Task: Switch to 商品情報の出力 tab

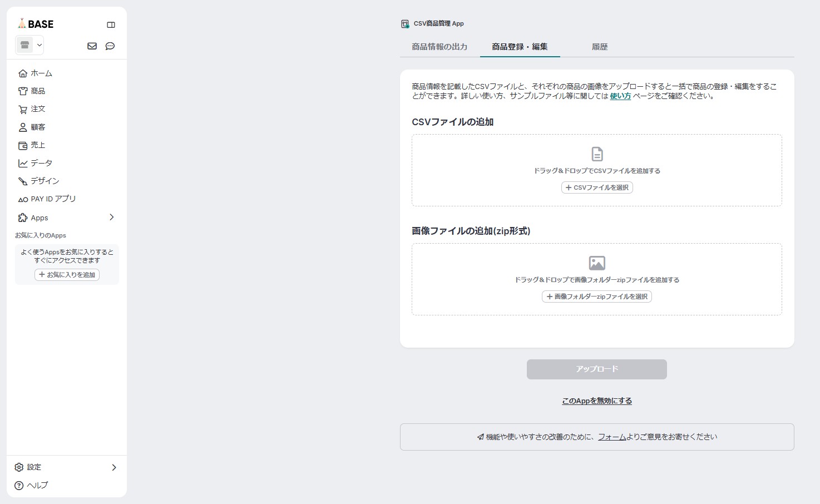Action: coord(439,47)
